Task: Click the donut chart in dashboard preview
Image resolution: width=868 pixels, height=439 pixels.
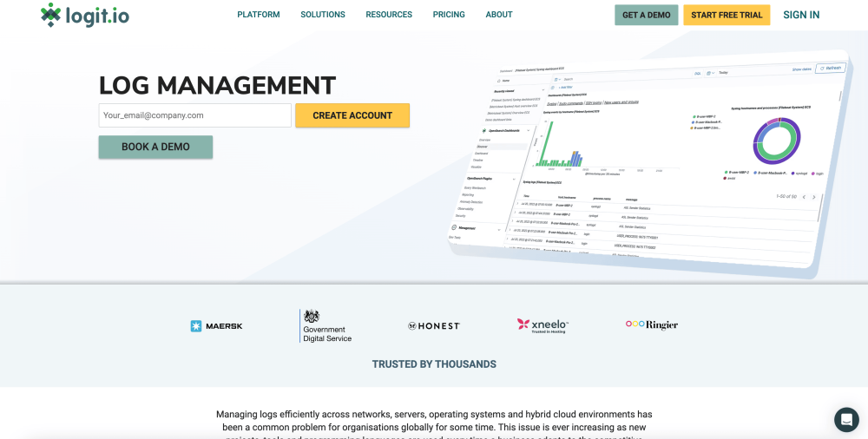Action: (x=777, y=141)
